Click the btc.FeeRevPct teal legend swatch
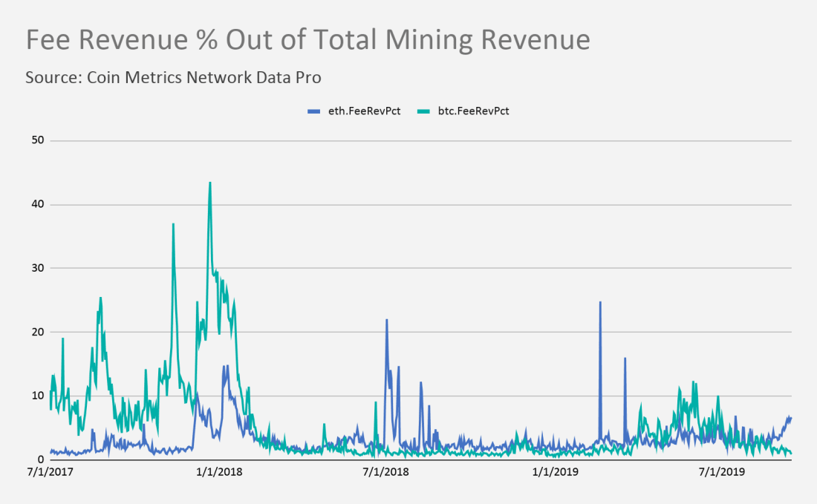817x504 pixels. click(423, 111)
